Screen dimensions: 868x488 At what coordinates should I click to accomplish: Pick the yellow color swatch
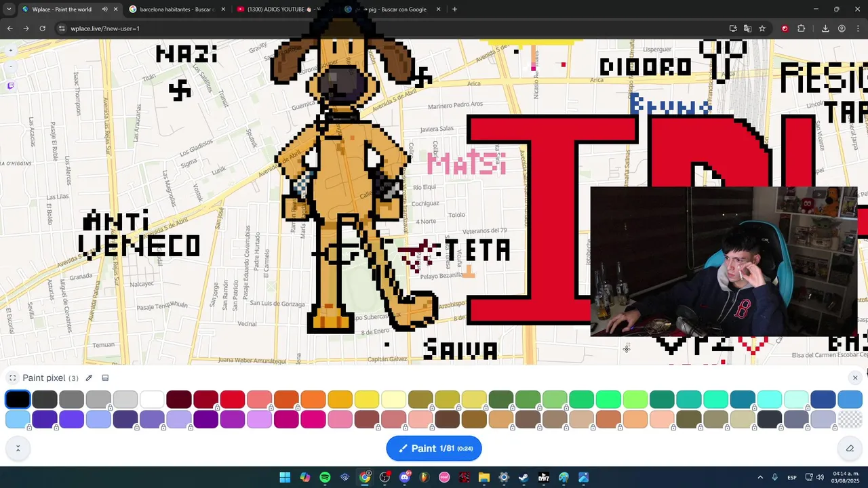click(x=366, y=399)
